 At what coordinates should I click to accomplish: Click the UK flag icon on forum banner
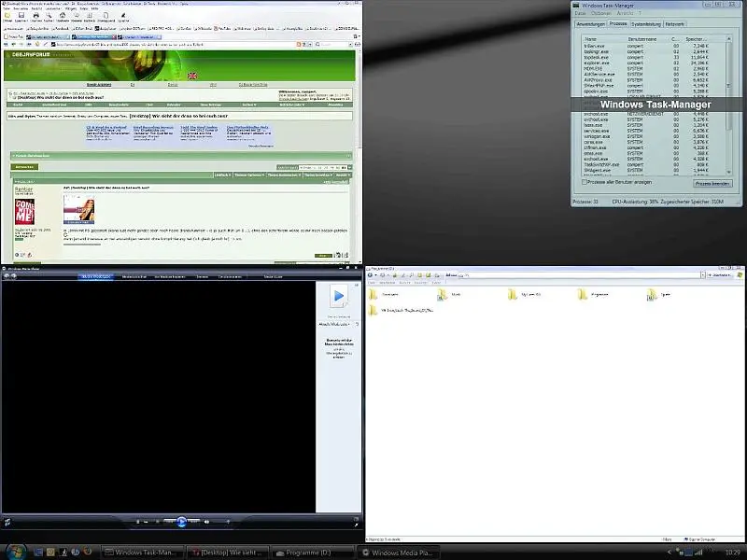192,76
